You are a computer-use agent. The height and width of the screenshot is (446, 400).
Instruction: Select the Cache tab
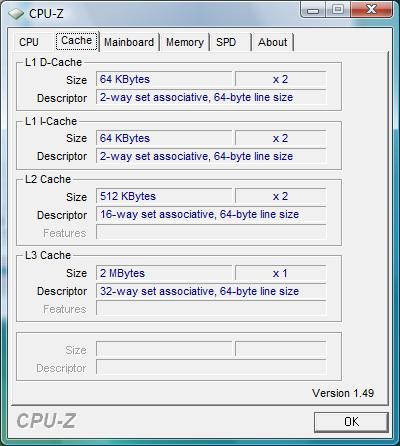(77, 41)
